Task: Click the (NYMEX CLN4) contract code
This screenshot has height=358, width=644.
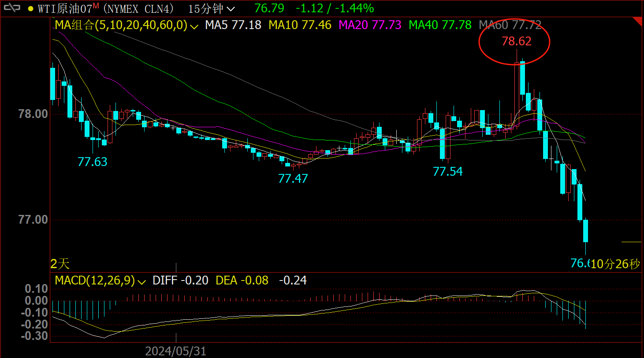Action: (x=138, y=8)
